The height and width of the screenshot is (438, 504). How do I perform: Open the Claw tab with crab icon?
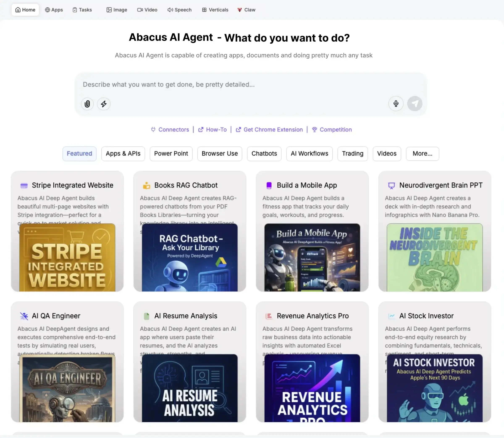click(x=246, y=10)
